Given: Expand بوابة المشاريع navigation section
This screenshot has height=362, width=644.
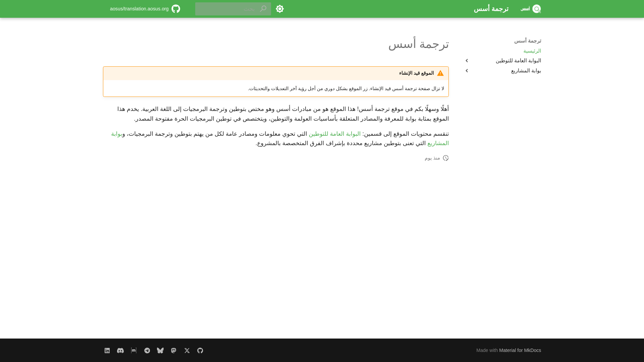Looking at the screenshot, I should tap(467, 71).
